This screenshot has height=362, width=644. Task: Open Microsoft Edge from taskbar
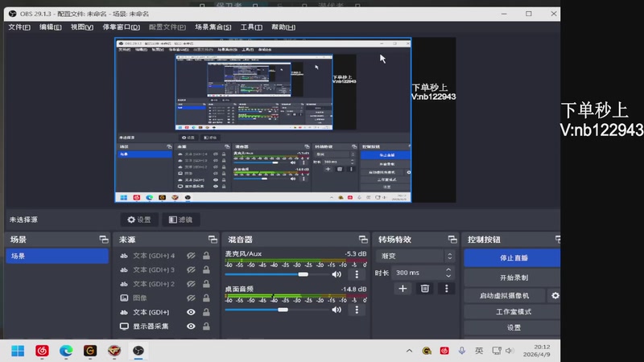66,351
